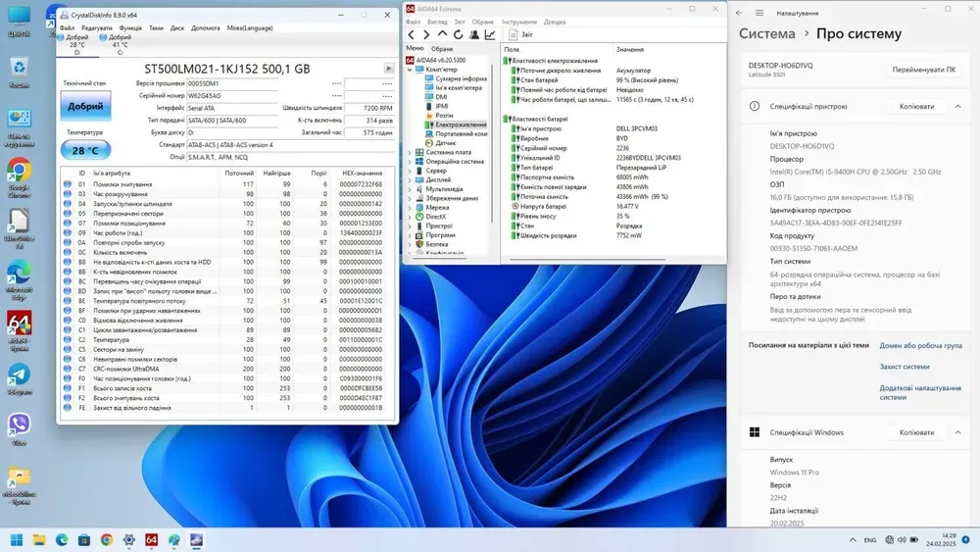Click AIDA64 Back navigation arrow
Viewport: 980px width, 552px height.
412,34
